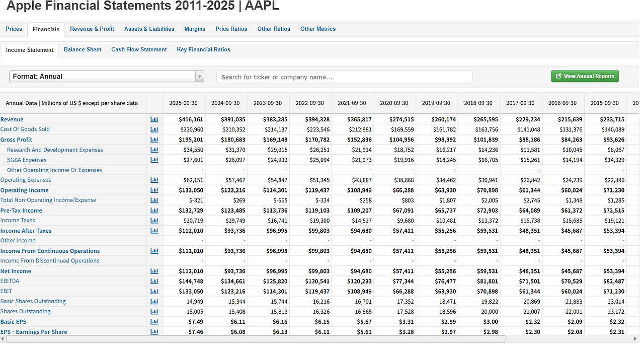Go to the Margins tab
The image size is (644, 344).
[x=195, y=29]
